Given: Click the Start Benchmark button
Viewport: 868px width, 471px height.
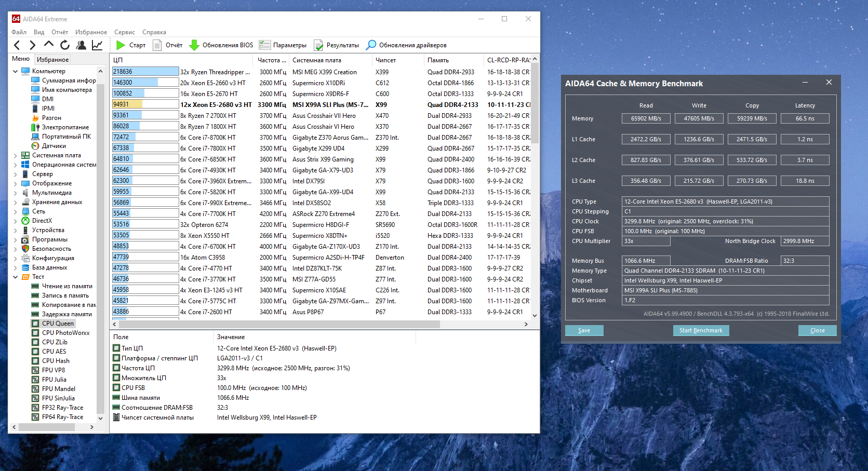Looking at the screenshot, I should 701,330.
